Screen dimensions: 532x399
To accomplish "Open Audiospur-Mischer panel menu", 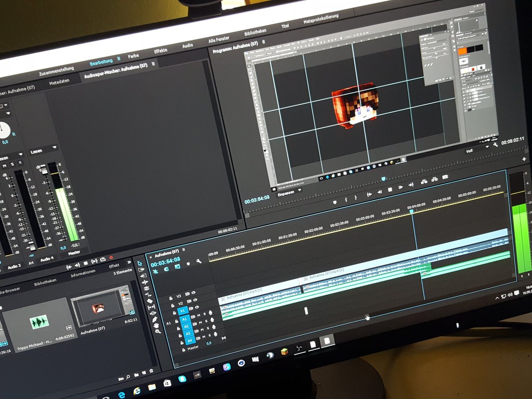I will point(153,64).
